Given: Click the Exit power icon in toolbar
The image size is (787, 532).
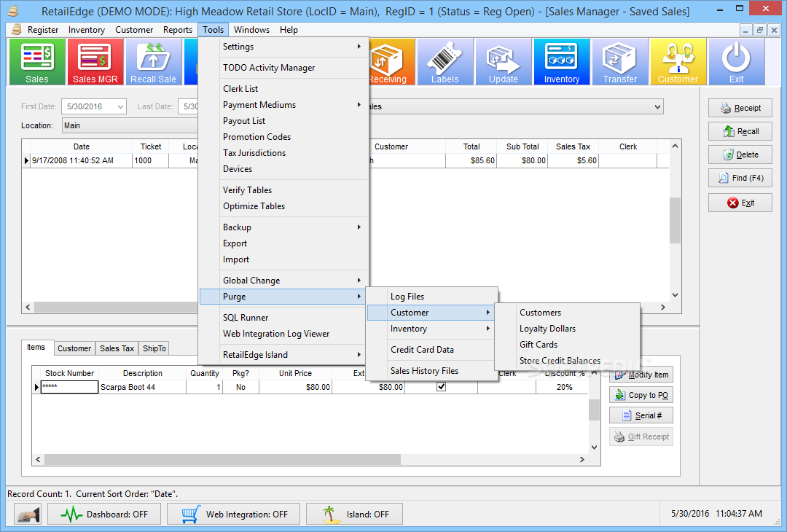Looking at the screenshot, I should (736, 62).
